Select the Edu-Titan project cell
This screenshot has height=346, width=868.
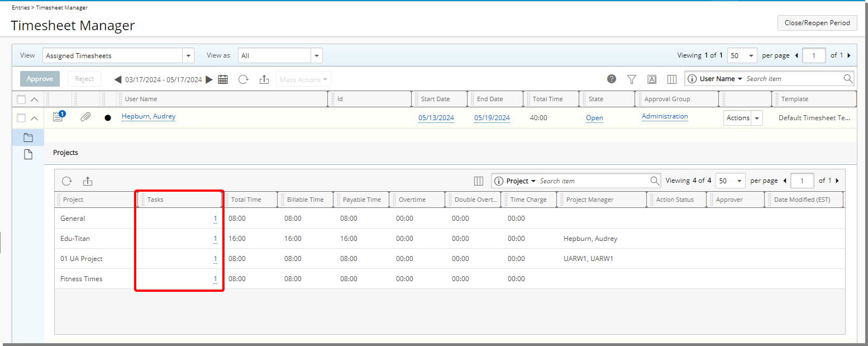point(75,239)
